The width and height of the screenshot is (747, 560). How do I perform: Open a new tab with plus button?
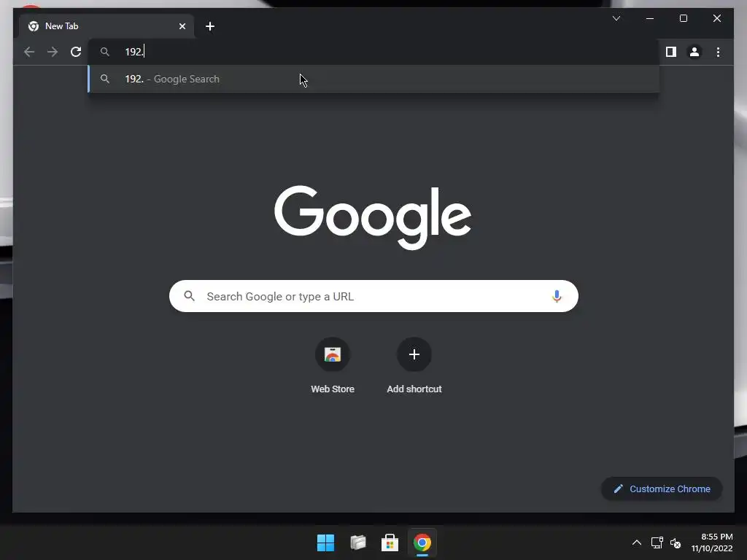click(x=209, y=26)
